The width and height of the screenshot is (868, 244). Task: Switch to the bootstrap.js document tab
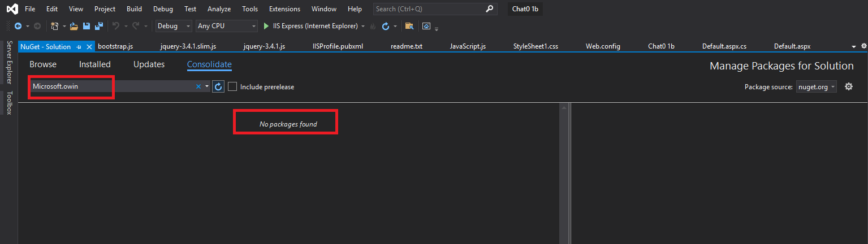pyautogui.click(x=115, y=46)
